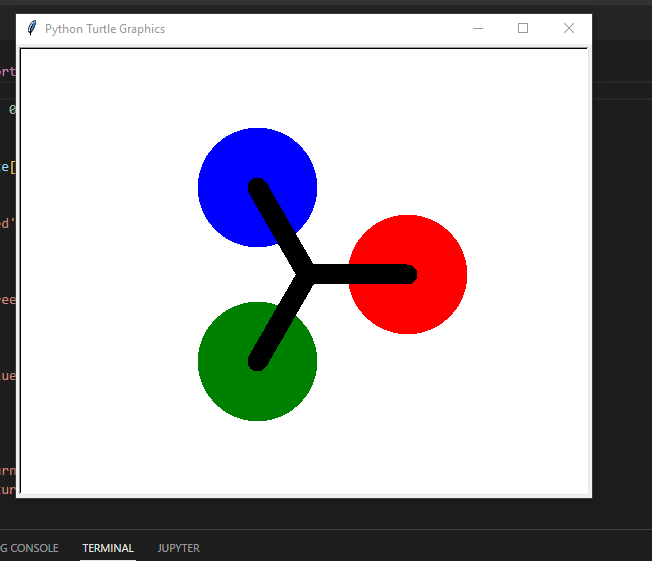Open the debug CONSOLE tab
Image resolution: width=652 pixels, height=561 pixels.
(29, 548)
